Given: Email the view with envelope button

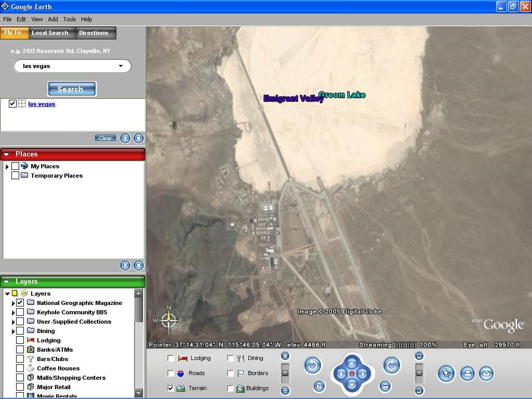Looking at the screenshot, I should [x=486, y=374].
